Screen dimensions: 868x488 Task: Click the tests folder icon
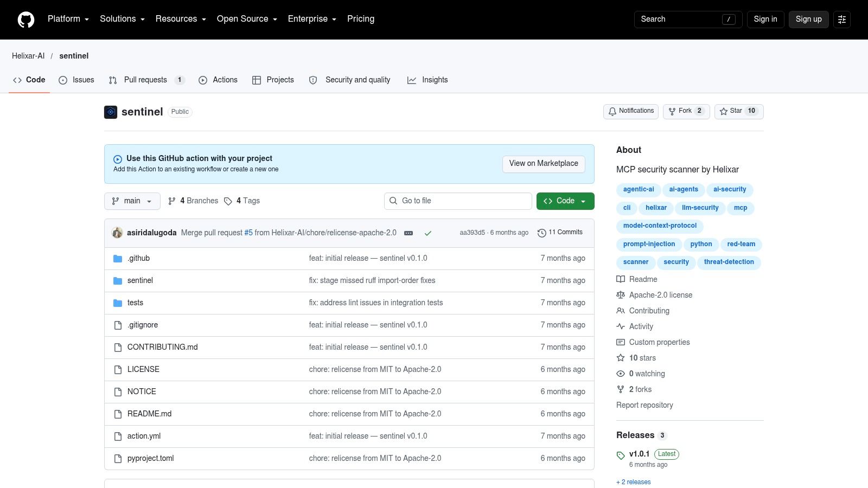point(118,303)
